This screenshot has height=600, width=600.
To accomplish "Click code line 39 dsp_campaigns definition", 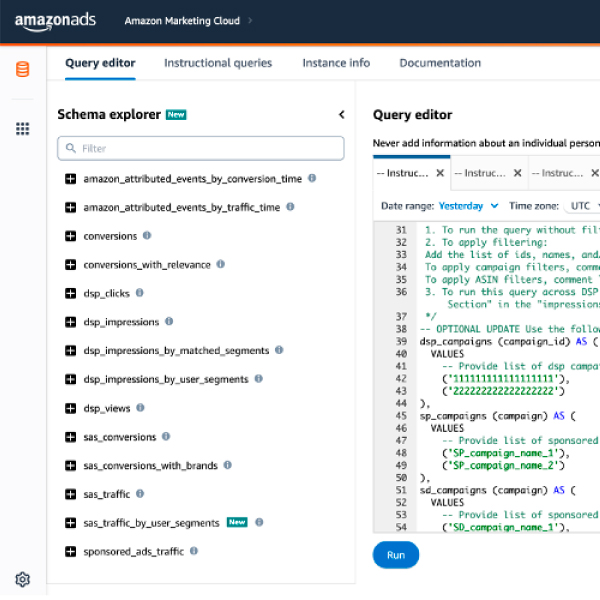I will click(x=509, y=341).
